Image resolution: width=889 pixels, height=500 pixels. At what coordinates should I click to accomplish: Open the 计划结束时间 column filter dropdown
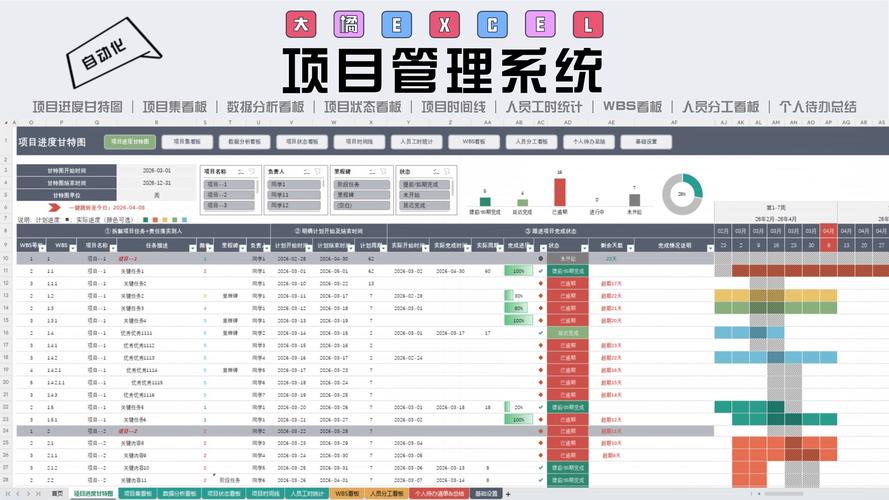point(350,248)
